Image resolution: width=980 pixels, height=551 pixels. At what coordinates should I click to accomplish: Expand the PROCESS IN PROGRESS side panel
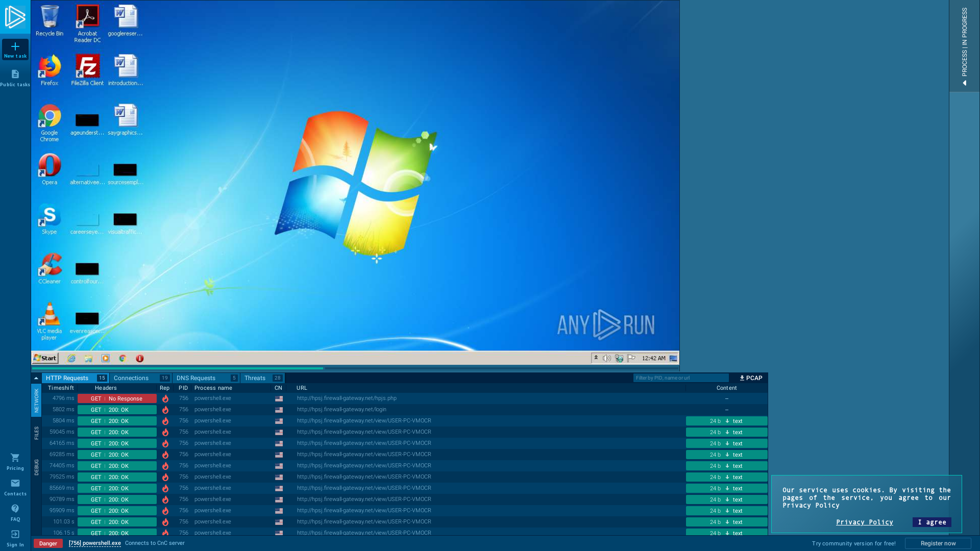click(x=964, y=46)
